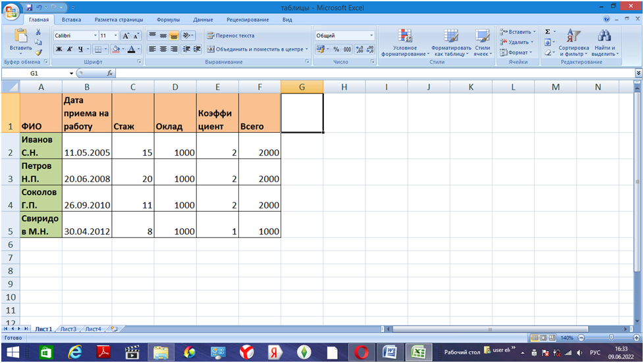The height and width of the screenshot is (363, 644).
Task: Decrease indent in alignment group
Action: [x=186, y=49]
